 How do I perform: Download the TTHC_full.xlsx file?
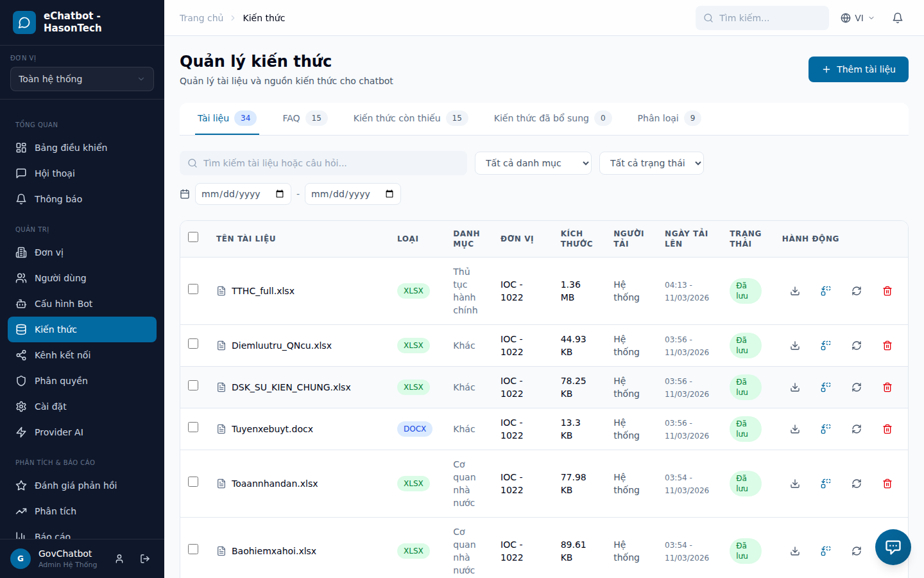[x=795, y=291]
